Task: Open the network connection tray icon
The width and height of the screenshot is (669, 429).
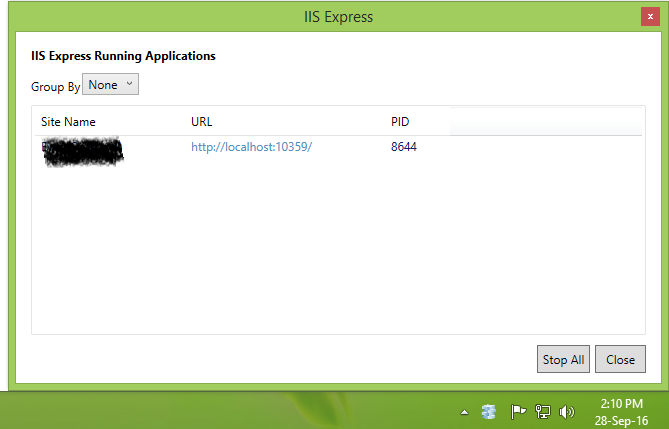Action: coord(543,411)
